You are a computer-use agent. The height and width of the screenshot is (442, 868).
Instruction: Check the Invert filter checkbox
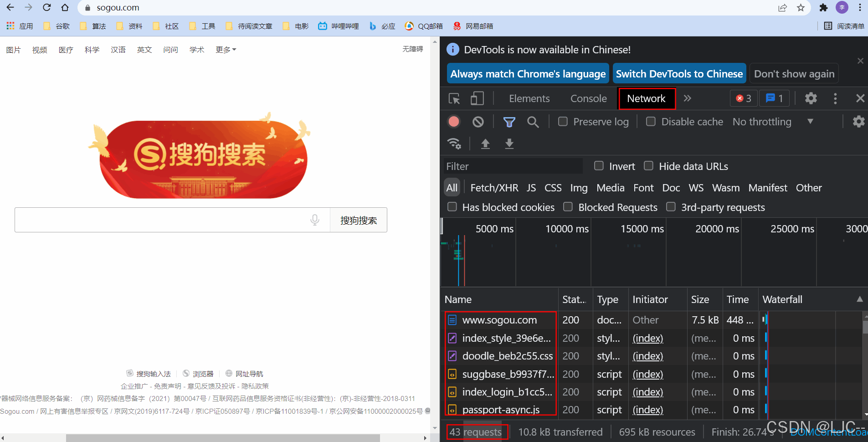599,166
